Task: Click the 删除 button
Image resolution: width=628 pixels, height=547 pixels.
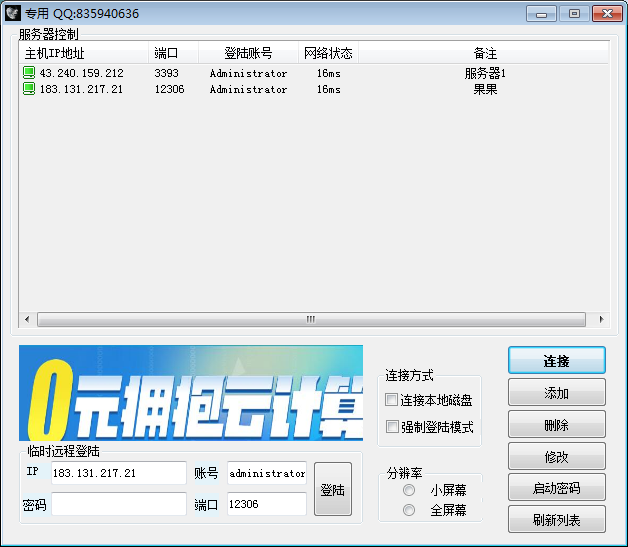Action: pos(557,424)
